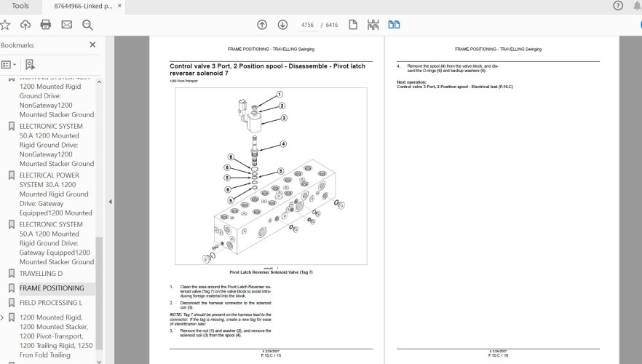The image size is (642, 364).
Task: Open the search magnifier tool
Action: click(88, 25)
